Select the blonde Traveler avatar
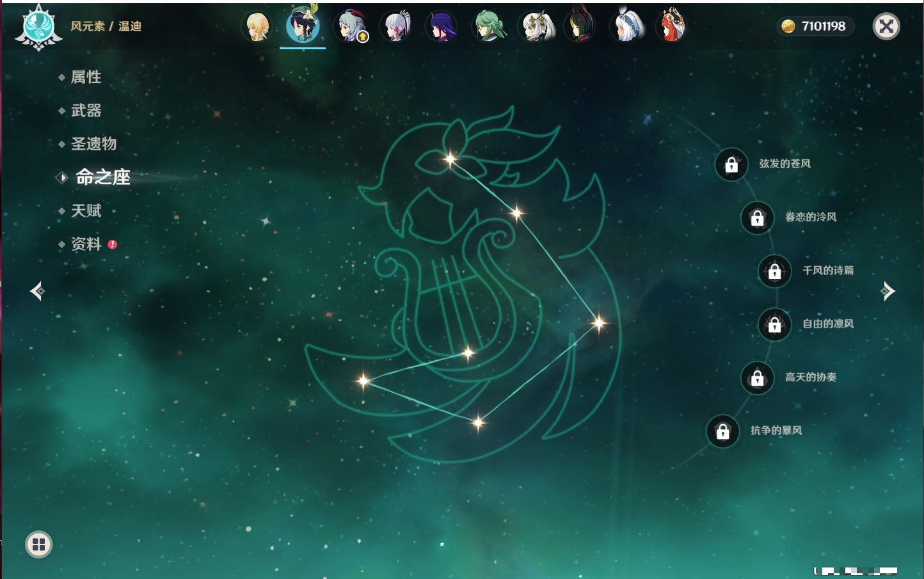Viewport: 924px width, 579px height. point(257,27)
